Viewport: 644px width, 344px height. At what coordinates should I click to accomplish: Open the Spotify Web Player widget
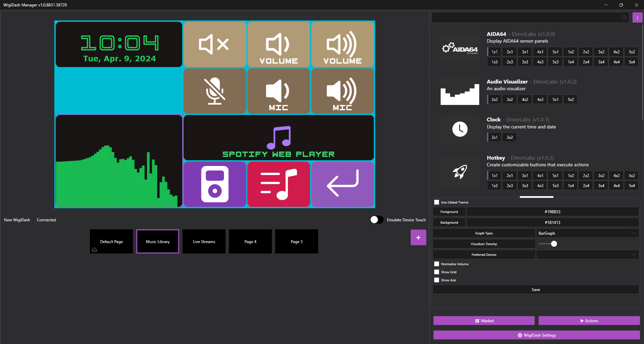(x=279, y=137)
